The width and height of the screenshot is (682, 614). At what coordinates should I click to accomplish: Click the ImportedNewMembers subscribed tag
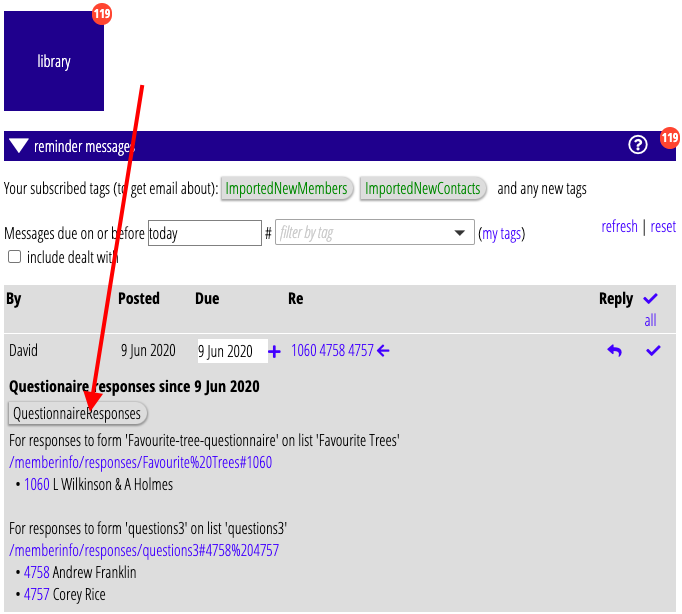(286, 189)
